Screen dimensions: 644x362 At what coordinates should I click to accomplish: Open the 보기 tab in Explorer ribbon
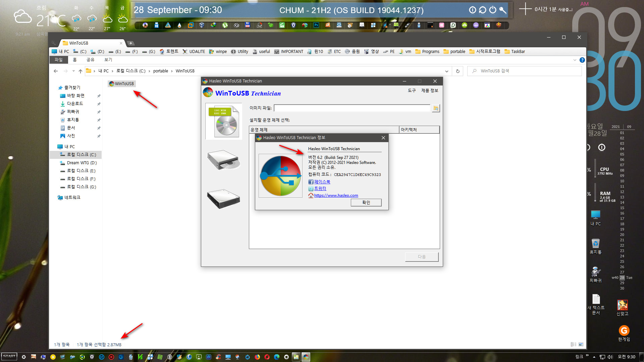pyautogui.click(x=108, y=60)
